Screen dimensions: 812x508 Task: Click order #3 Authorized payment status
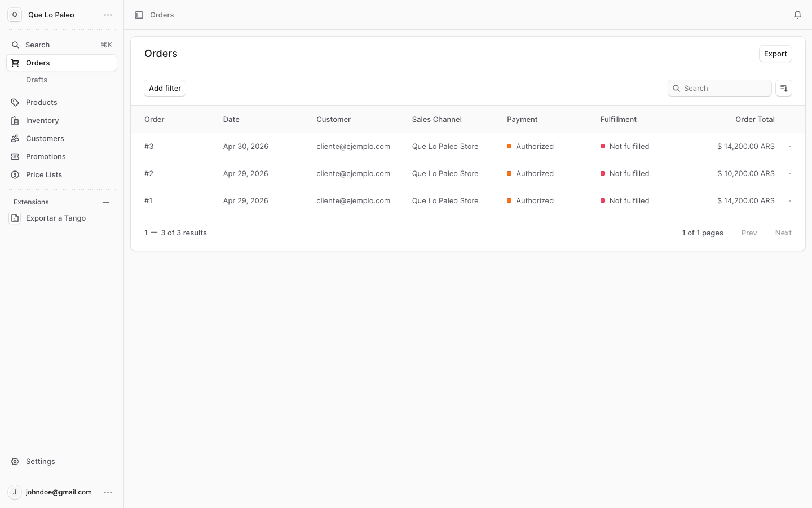tap(530, 146)
